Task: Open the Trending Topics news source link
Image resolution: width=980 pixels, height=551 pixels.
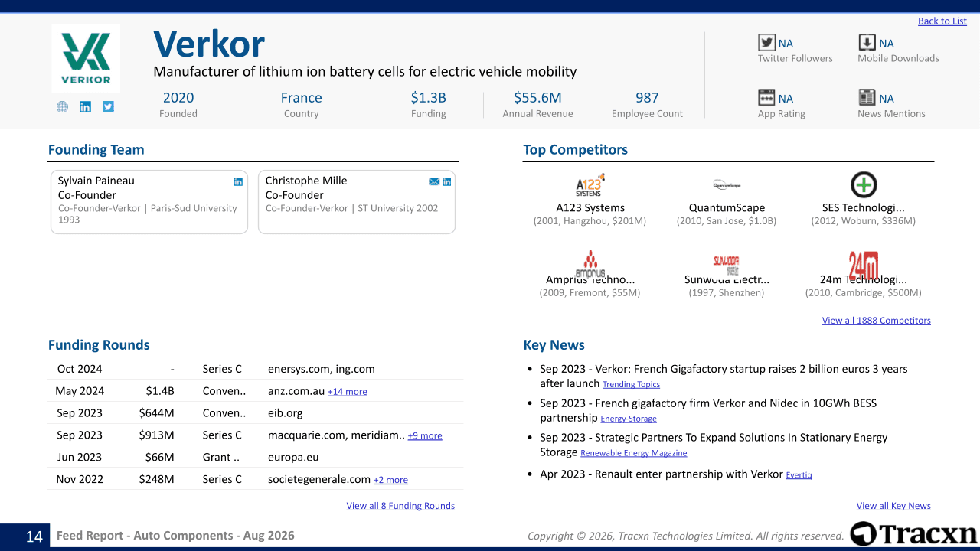Action: click(x=631, y=385)
